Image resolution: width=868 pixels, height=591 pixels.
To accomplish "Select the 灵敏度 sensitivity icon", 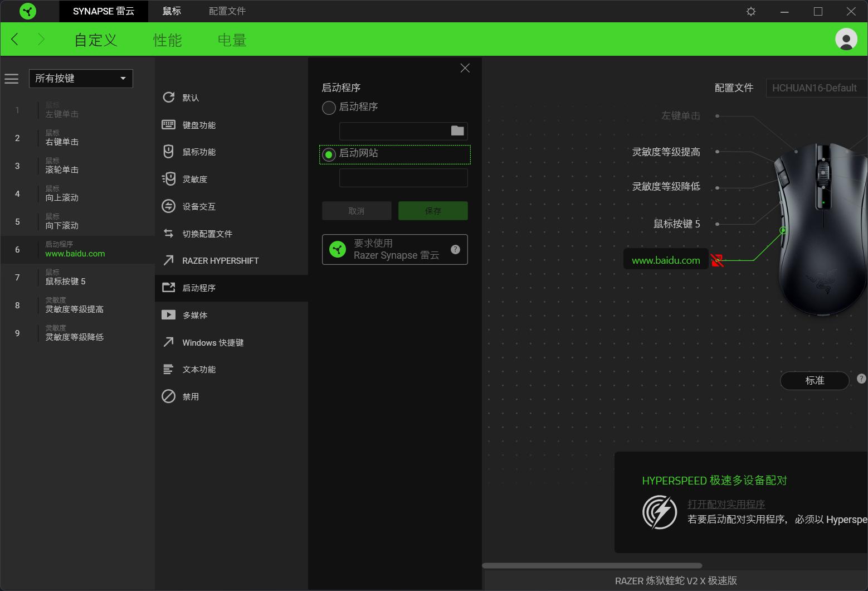I will tap(168, 178).
